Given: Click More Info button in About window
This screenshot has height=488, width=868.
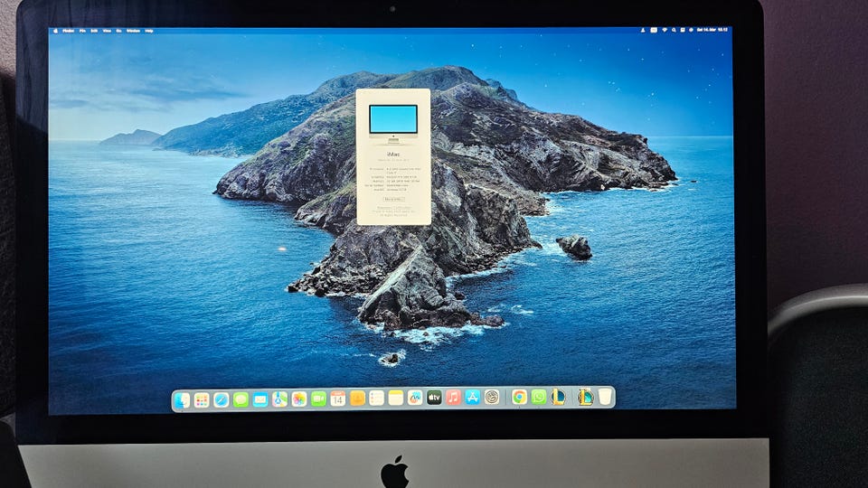Looking at the screenshot, I should point(394,199).
